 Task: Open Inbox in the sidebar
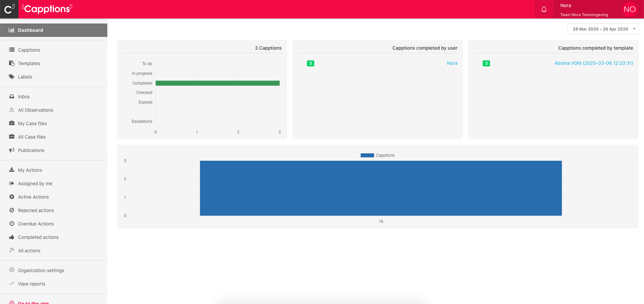(x=54, y=97)
